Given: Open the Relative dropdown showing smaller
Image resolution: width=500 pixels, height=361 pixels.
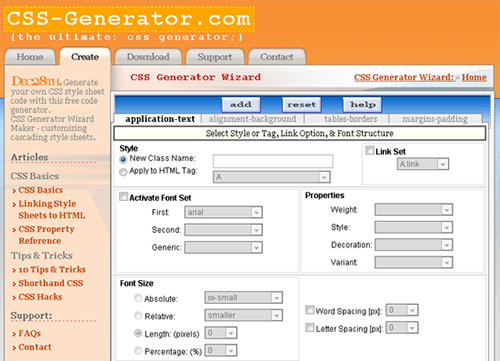Looking at the screenshot, I should [244, 315].
